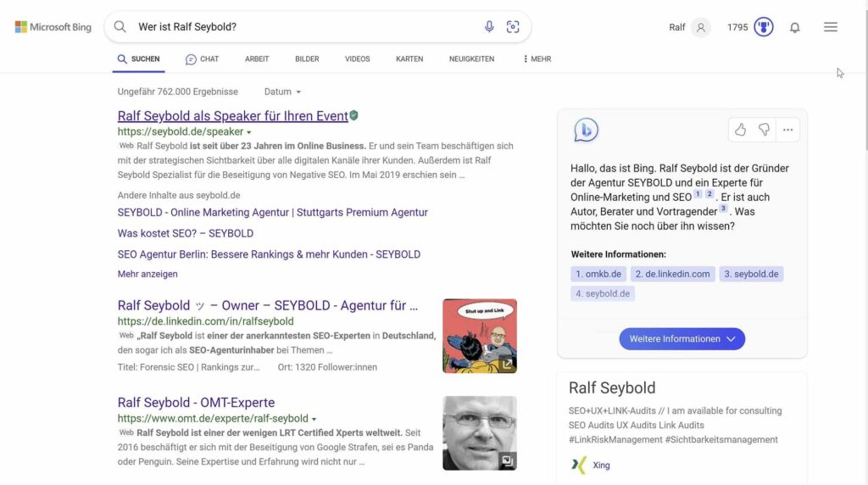Dislike the Bing chat answer with thumbs down
This screenshot has width=868, height=485.
click(764, 130)
